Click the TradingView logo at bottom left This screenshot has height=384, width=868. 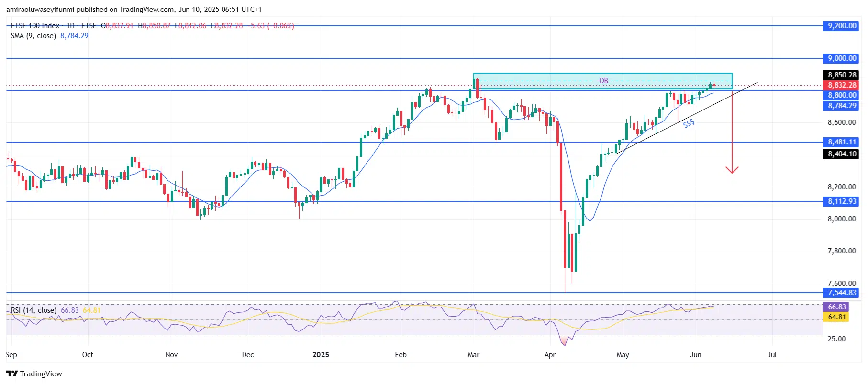coord(34,373)
